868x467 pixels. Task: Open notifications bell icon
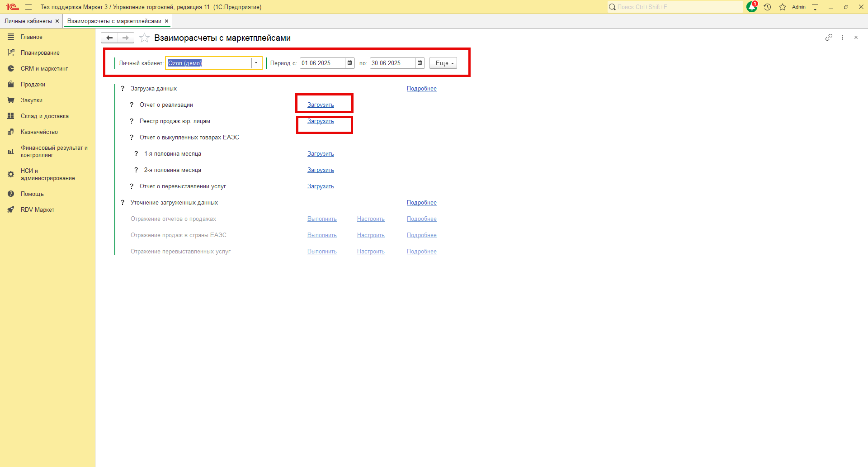coord(752,7)
